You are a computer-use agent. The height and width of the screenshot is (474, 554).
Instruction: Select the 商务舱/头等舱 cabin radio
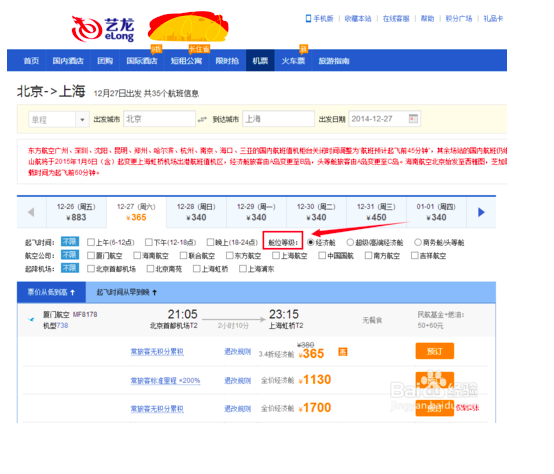pyautogui.click(x=418, y=242)
